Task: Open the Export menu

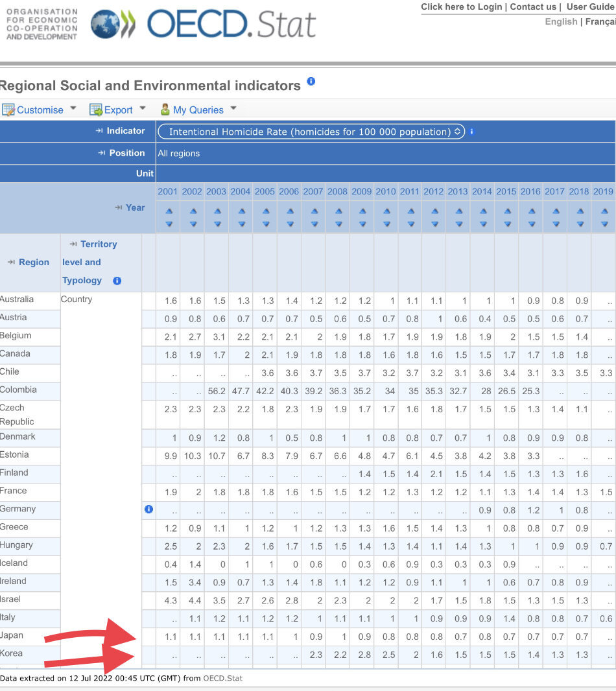Action: 118,110
